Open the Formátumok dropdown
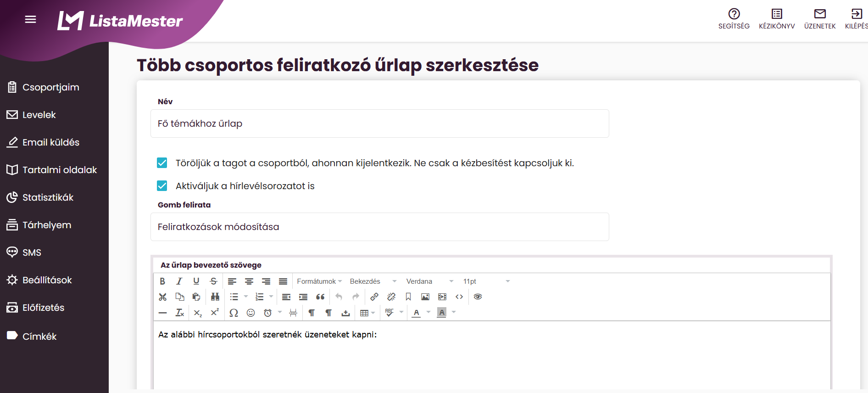Screen dimensions: 868x393 319,281
